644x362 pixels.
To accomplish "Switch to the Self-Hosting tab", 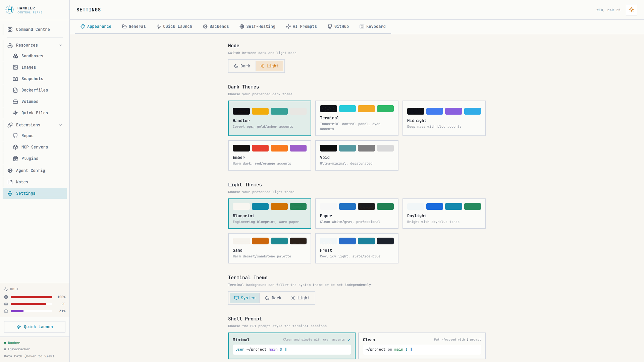I will tap(257, 26).
